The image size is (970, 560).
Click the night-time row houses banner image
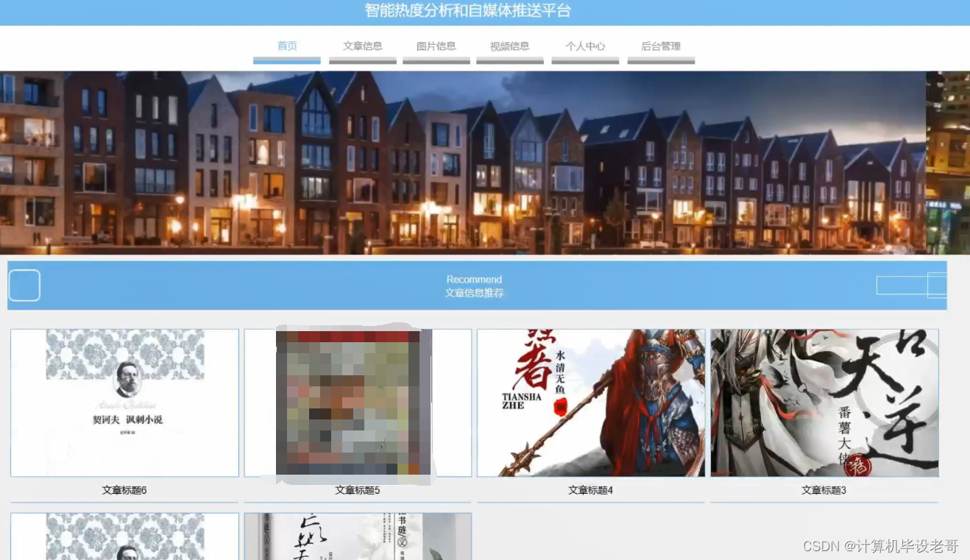point(463,163)
